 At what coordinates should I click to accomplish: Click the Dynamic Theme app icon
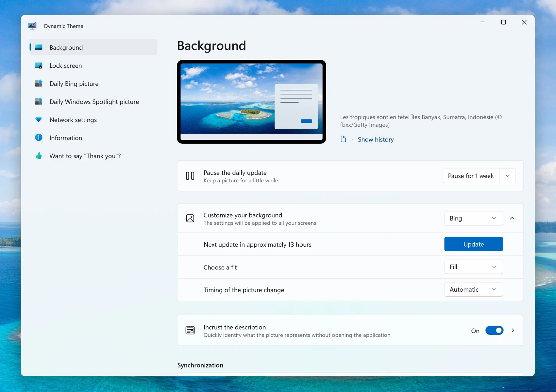coord(32,26)
